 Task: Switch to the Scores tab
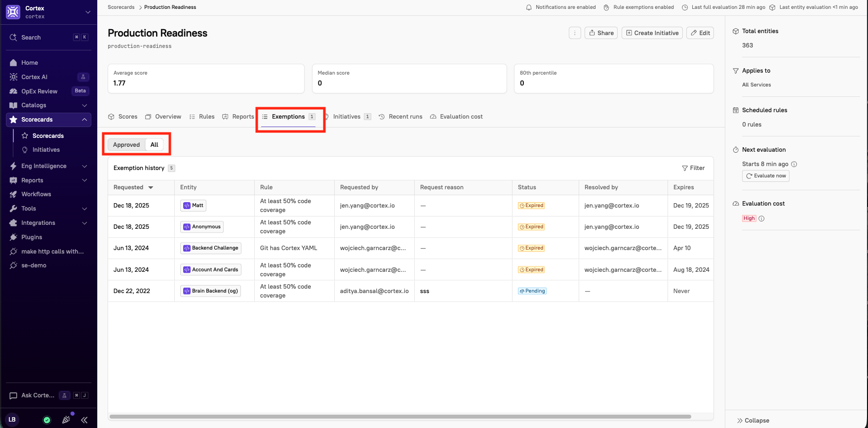pyautogui.click(x=123, y=117)
